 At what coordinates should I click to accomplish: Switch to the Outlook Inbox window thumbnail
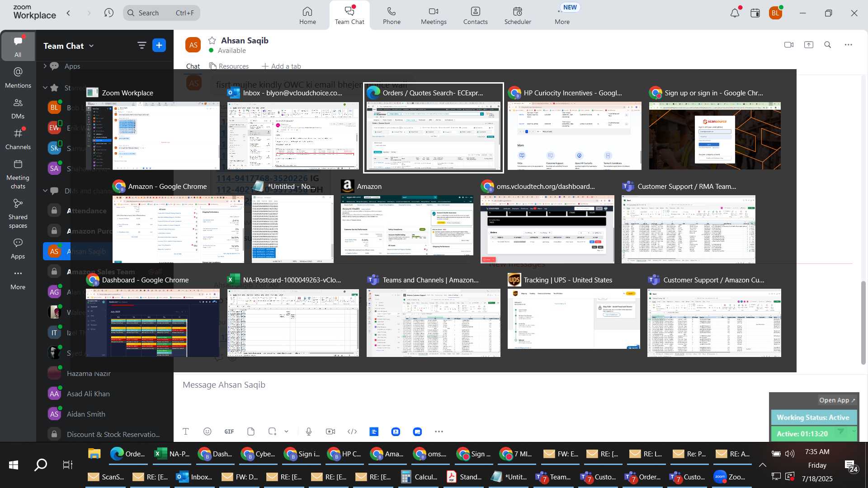(x=293, y=136)
